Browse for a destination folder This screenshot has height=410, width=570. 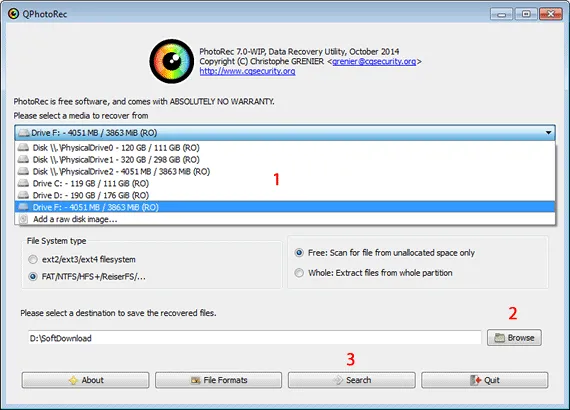tap(514, 338)
